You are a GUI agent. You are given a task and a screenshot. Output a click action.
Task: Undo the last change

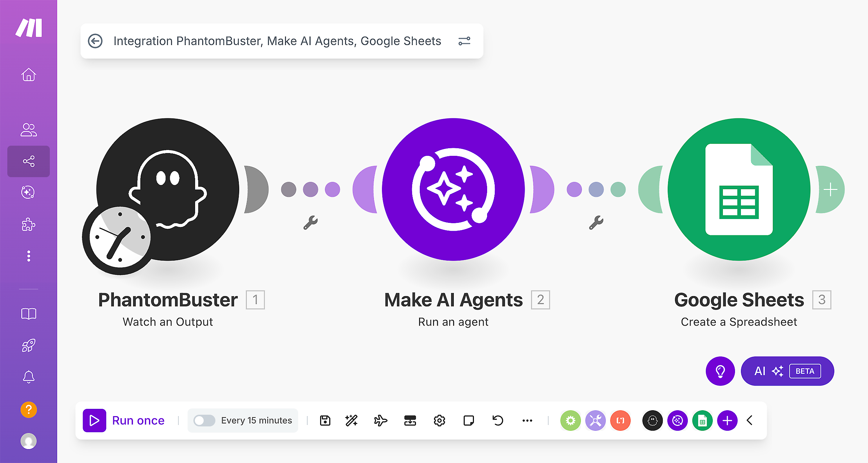(498, 420)
